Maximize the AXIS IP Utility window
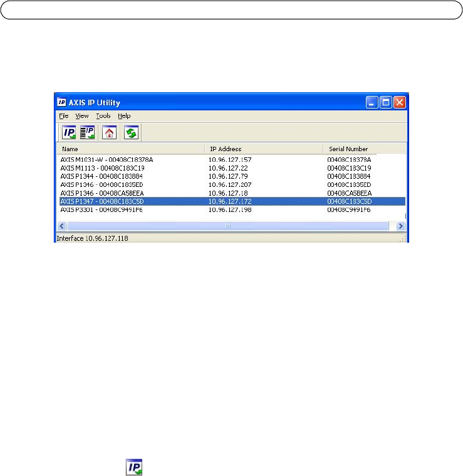463x476 pixels. coord(386,102)
